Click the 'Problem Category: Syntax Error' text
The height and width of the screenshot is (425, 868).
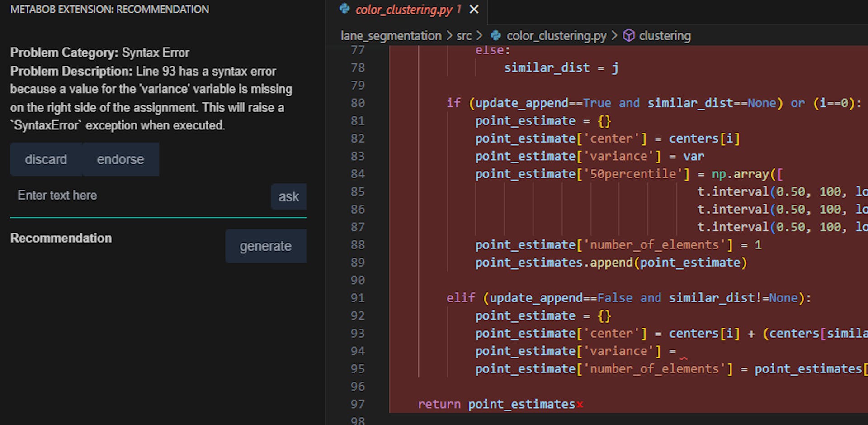100,53
